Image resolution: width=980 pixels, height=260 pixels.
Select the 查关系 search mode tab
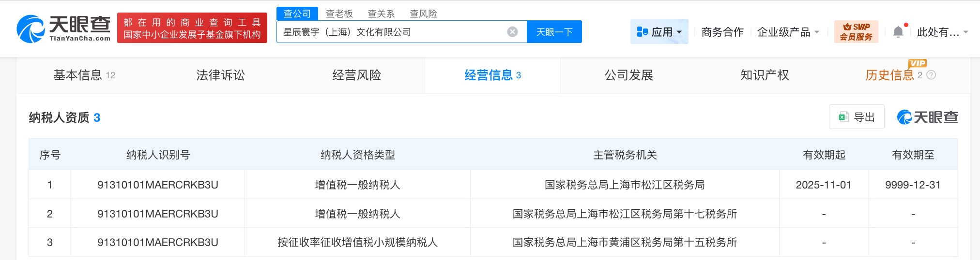click(x=381, y=14)
